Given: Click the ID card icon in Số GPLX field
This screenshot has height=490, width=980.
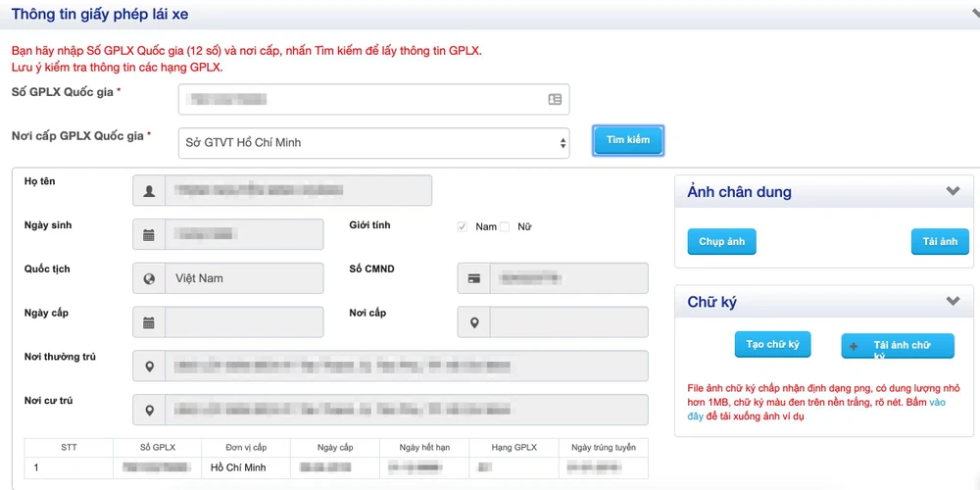Looking at the screenshot, I should 555,99.
